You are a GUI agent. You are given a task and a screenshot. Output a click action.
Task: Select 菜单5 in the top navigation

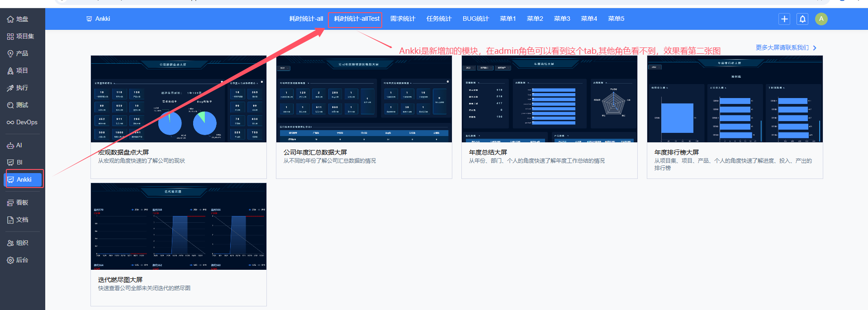coord(616,19)
